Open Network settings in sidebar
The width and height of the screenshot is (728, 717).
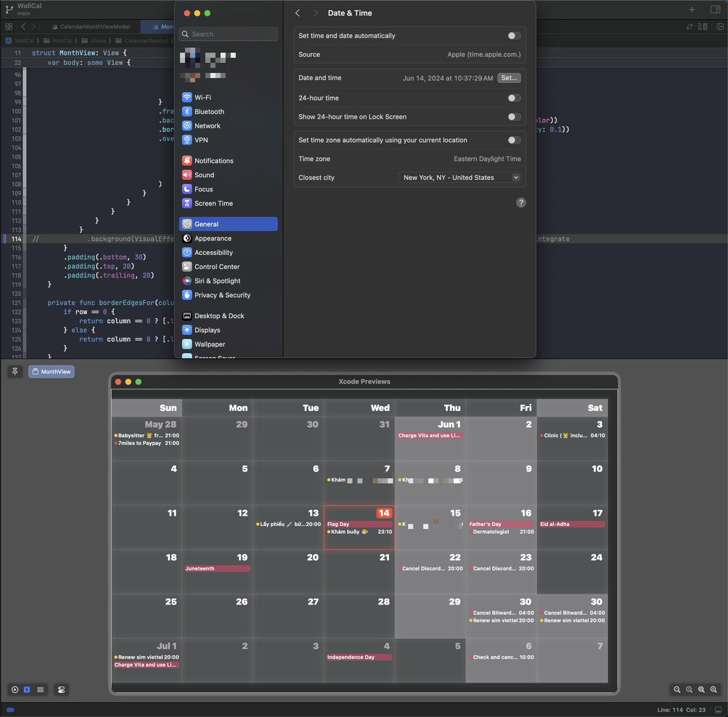228,126
